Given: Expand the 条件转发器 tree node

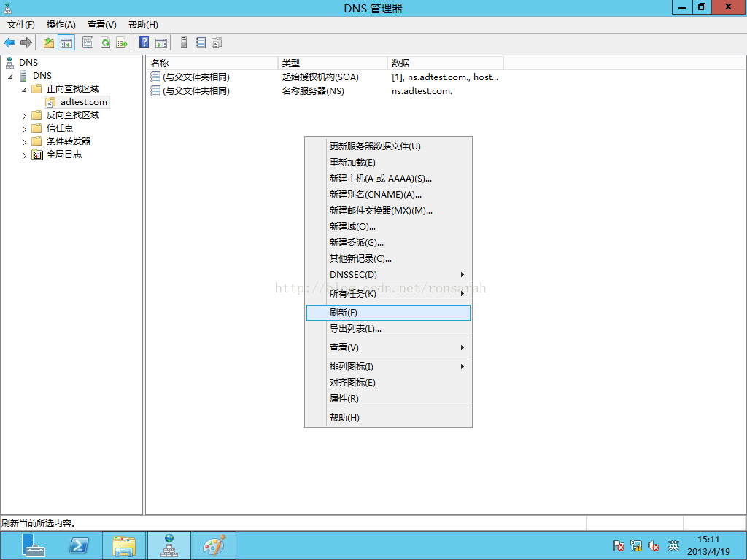Looking at the screenshot, I should coord(24,142).
